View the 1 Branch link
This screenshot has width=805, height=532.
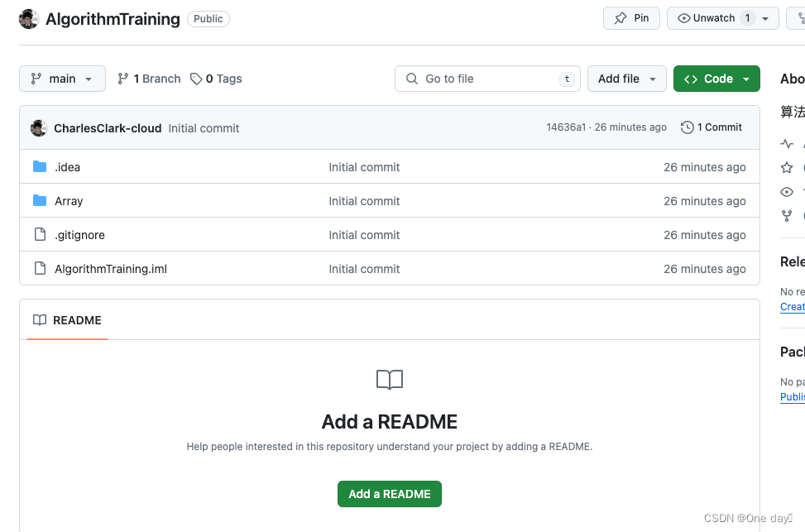click(149, 79)
